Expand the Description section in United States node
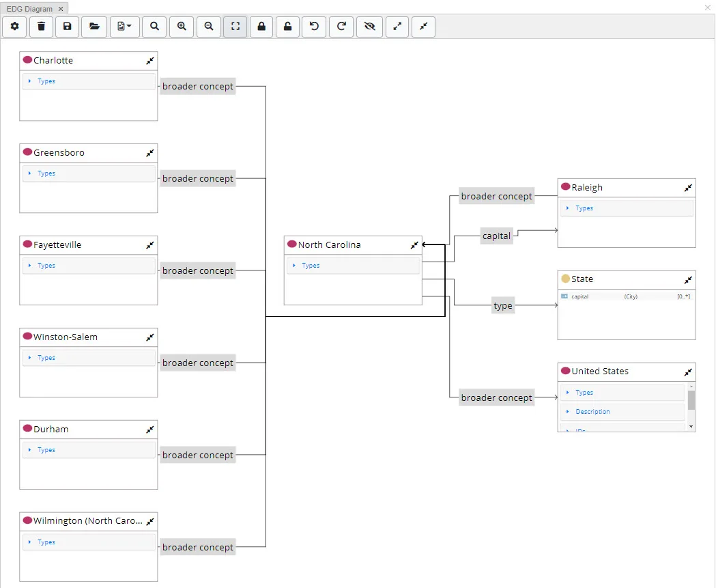This screenshot has height=588, width=716. pos(592,412)
